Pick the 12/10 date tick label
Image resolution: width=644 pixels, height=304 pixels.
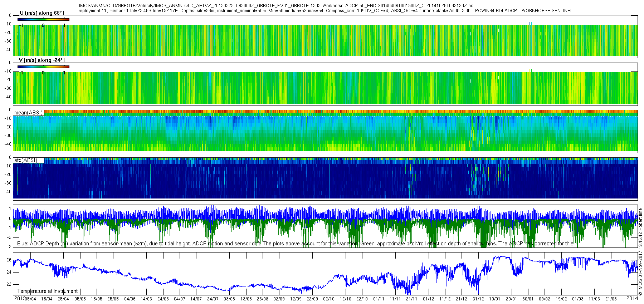point(345,299)
